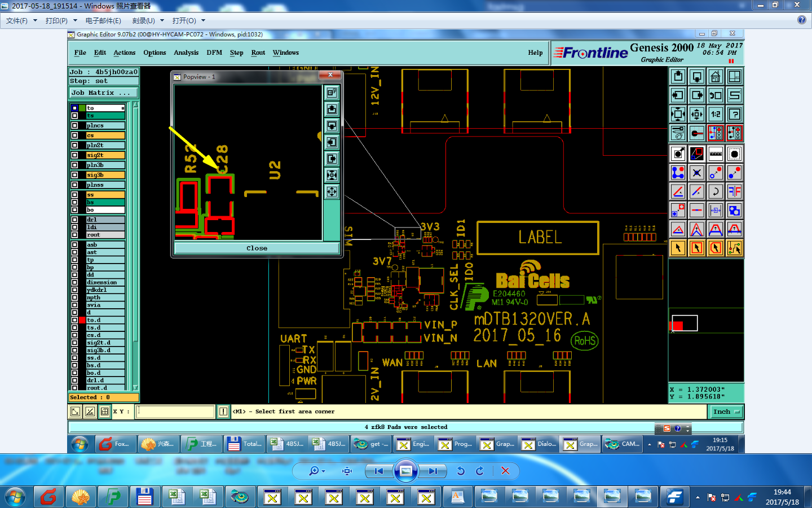Click the previous view (undo zoom) icon
The width and height of the screenshot is (812, 508).
pyautogui.click(x=716, y=95)
